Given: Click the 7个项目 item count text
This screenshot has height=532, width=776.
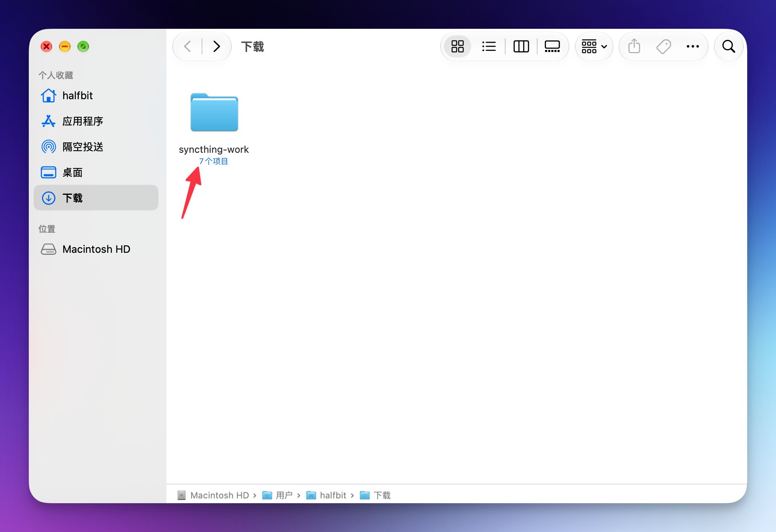Looking at the screenshot, I should [214, 161].
